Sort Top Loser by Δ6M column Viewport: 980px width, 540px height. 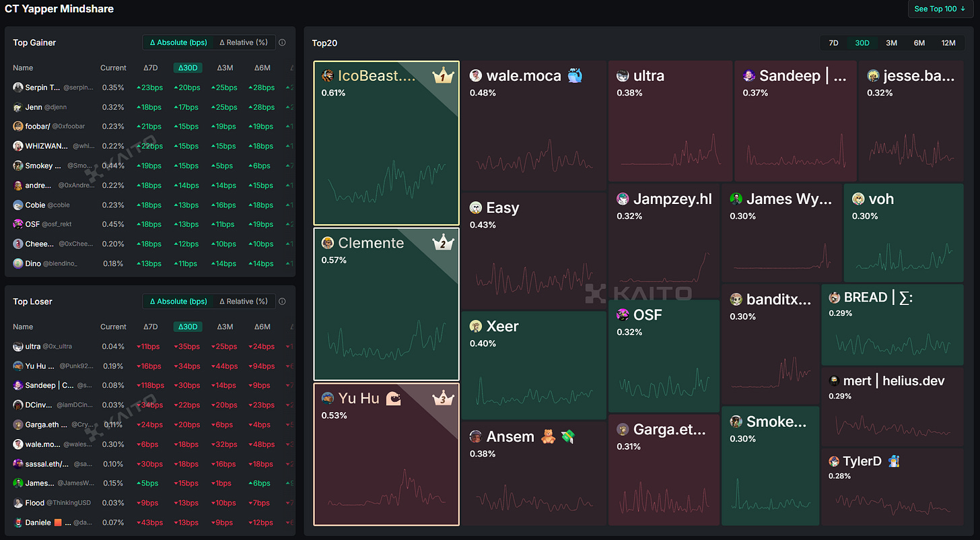pyautogui.click(x=262, y=327)
